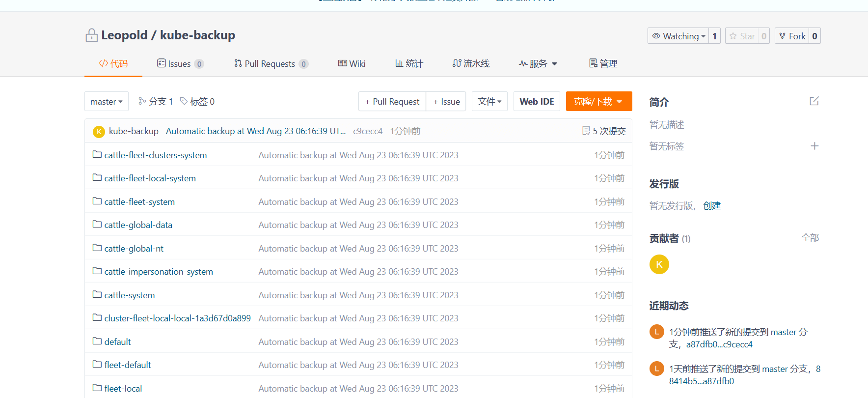
Task: Click the branch icon next to 分支 1
Action: click(x=142, y=101)
